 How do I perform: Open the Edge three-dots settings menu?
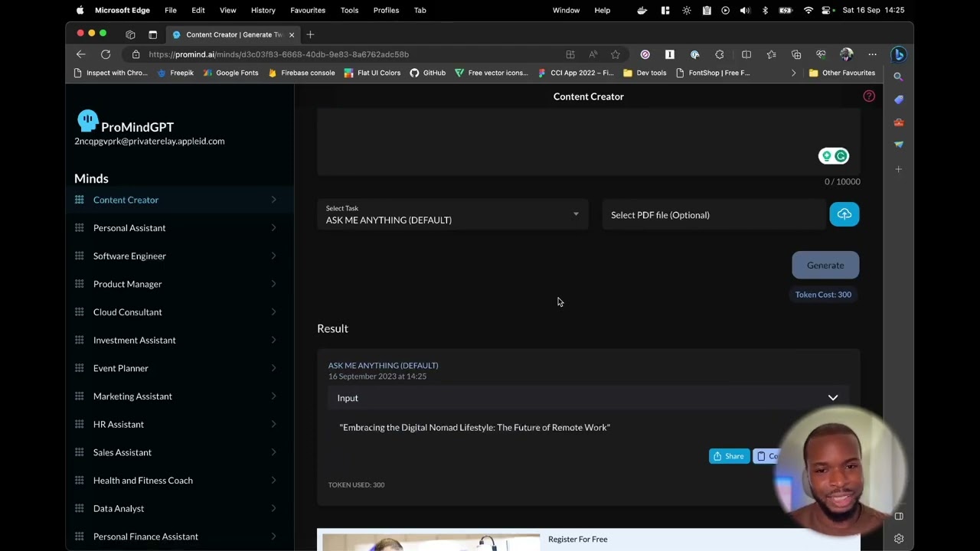pyautogui.click(x=872, y=54)
